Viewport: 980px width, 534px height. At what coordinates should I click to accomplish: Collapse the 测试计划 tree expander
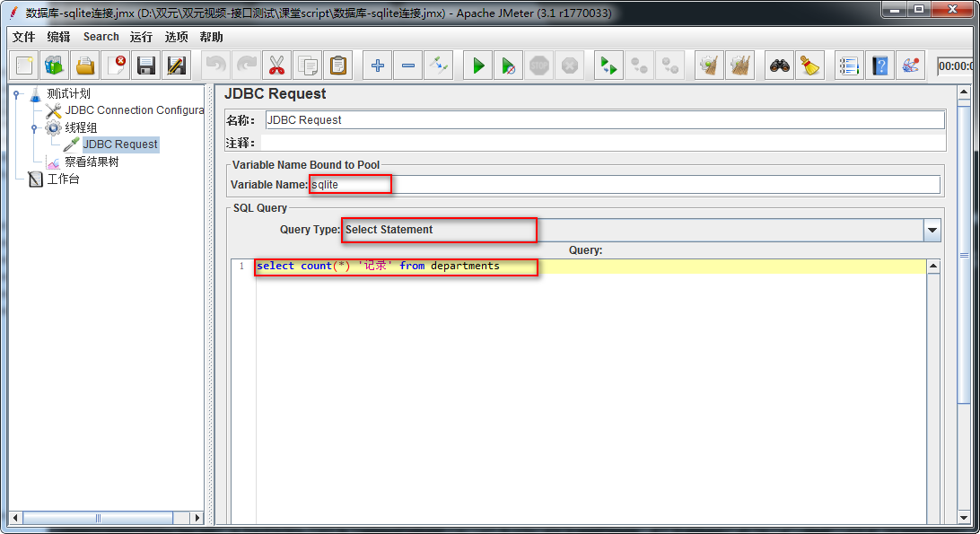click(x=17, y=94)
